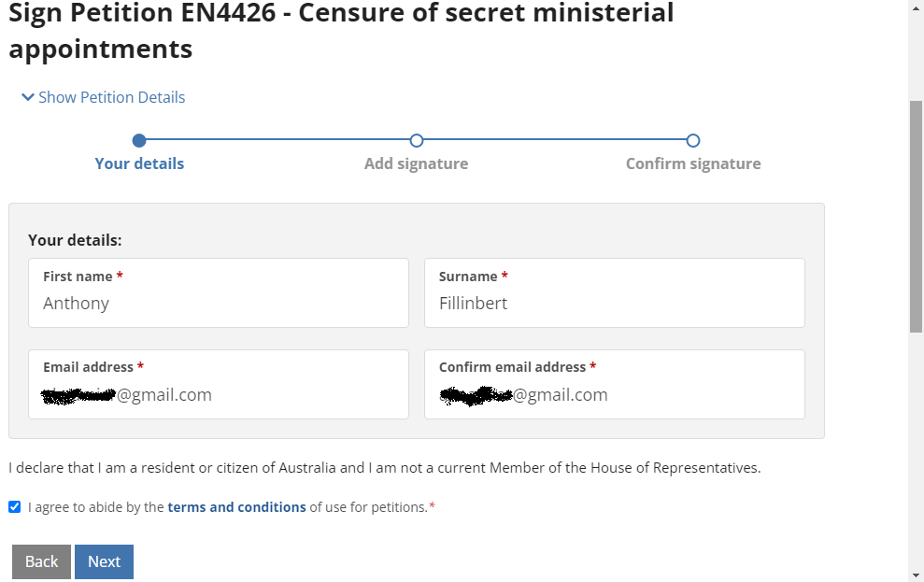Click the 'Add signature' step circle
Image resolution: width=924 pixels, height=582 pixels.
coord(417,141)
